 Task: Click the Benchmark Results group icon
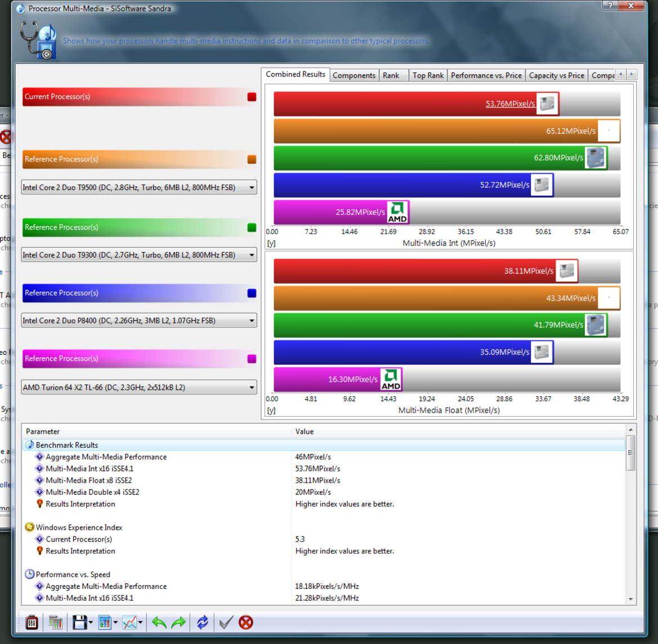(x=29, y=445)
